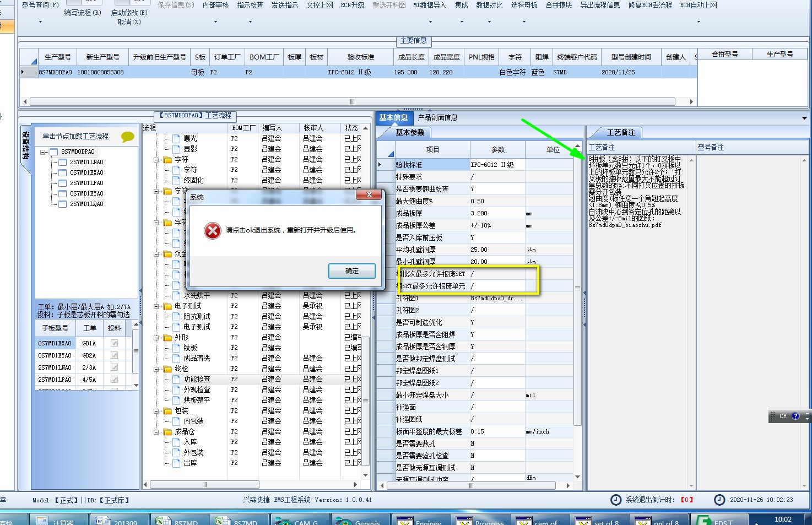The height and width of the screenshot is (525, 812).
Task: Click the 功能检查 step document icon
Action: click(x=176, y=379)
